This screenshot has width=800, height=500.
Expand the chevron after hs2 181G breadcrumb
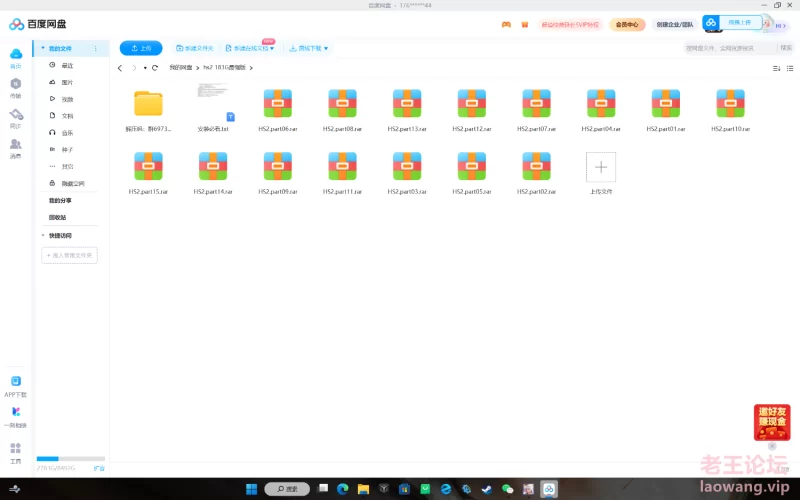251,68
